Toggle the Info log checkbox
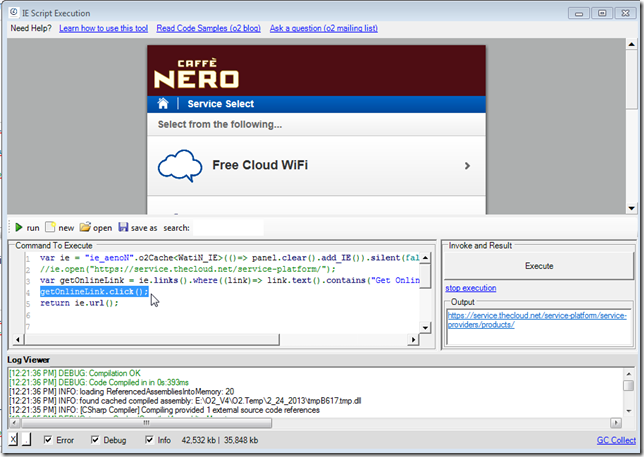The image size is (644, 457). (x=151, y=440)
